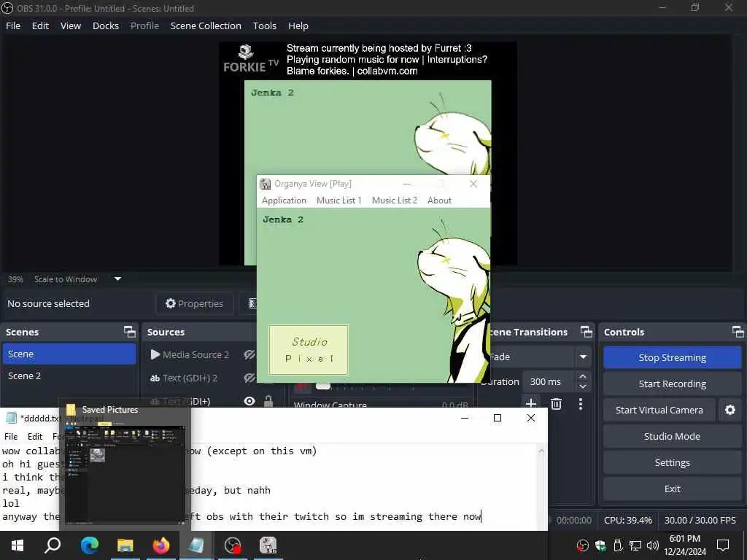The width and height of the screenshot is (747, 560).
Task: Open Firefox from the taskbar
Action: pyautogui.click(x=161, y=545)
